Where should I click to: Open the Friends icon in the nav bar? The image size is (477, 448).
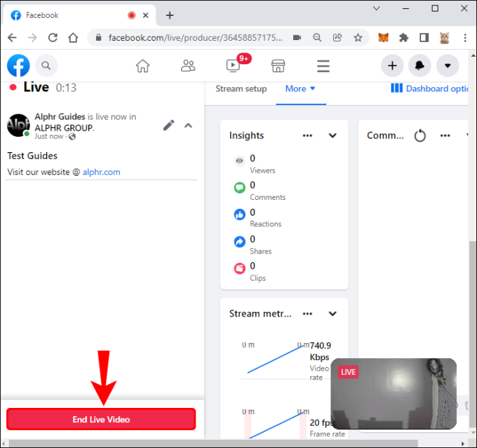point(188,66)
